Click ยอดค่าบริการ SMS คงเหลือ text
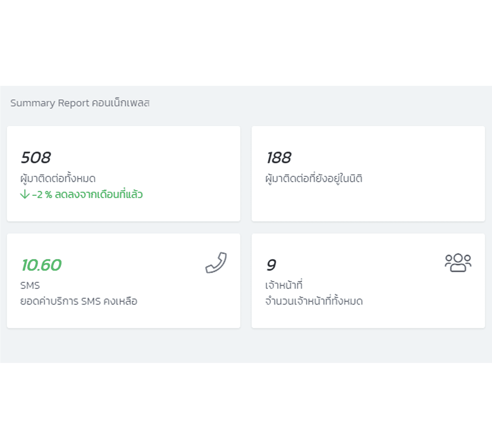Image resolution: width=492 pixels, height=448 pixels. coord(79,301)
